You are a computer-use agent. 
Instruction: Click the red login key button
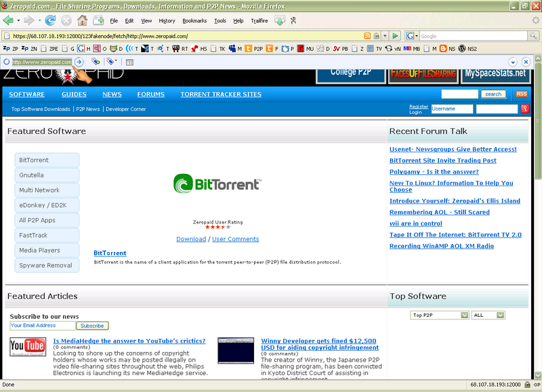click(x=524, y=109)
